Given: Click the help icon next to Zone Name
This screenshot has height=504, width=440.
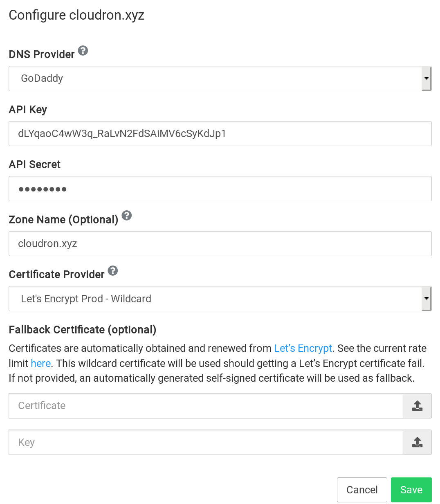Looking at the screenshot, I should [x=127, y=216].
